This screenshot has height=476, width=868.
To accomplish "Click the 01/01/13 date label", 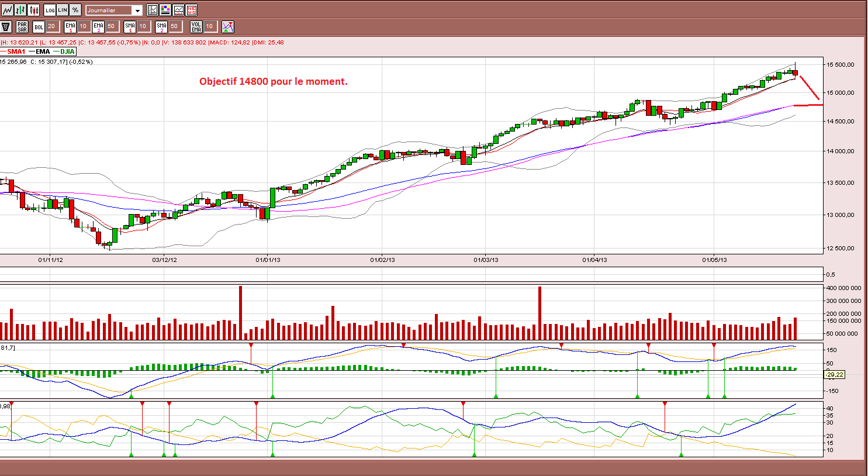I will coord(268,260).
